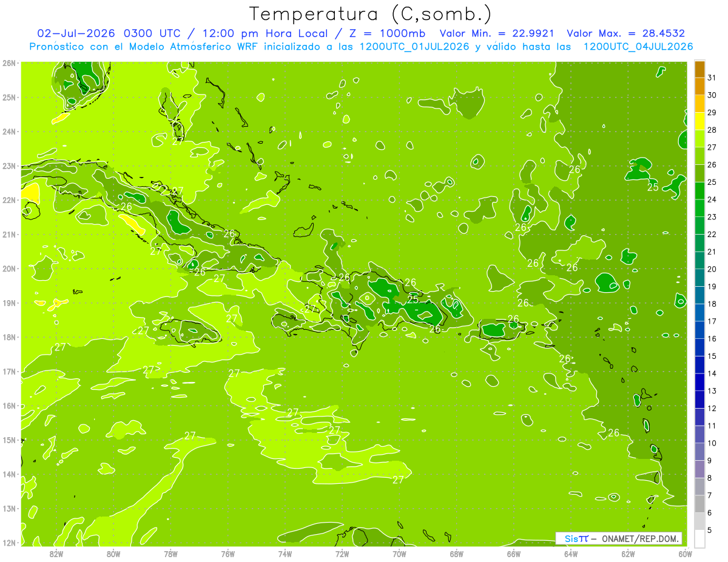728x562 pixels.
Task: Click the legend swatch between 25 and 26
Action: (x=699, y=173)
